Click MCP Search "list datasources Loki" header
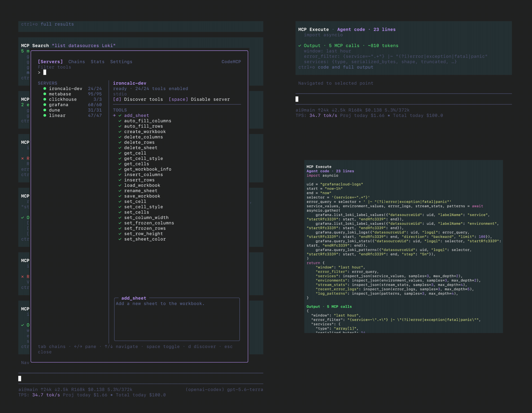532x413 pixels. pyautogui.click(x=68, y=46)
